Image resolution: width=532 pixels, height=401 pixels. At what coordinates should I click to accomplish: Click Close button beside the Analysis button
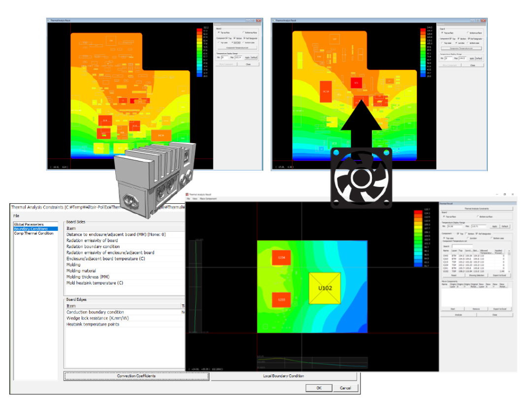pyautogui.click(x=495, y=315)
